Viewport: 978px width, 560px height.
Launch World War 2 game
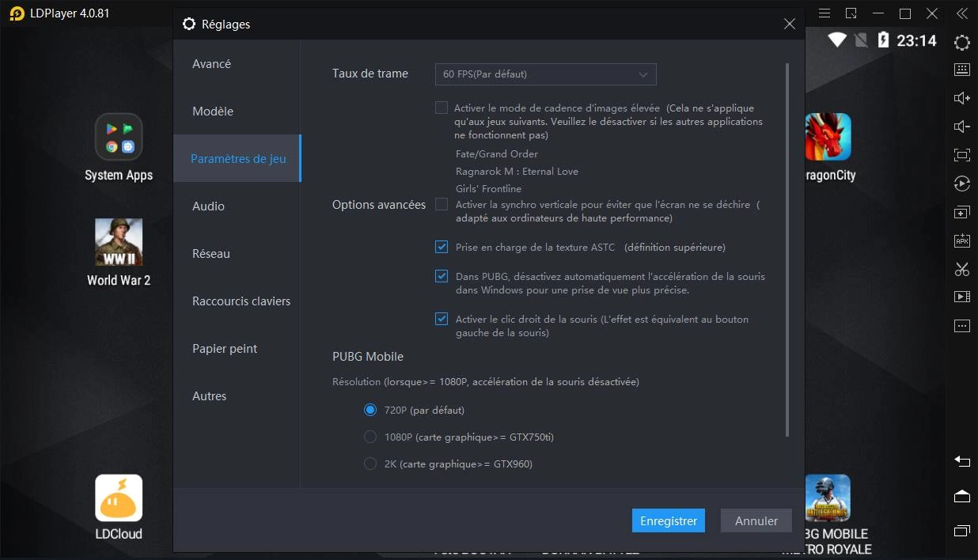[x=119, y=252]
